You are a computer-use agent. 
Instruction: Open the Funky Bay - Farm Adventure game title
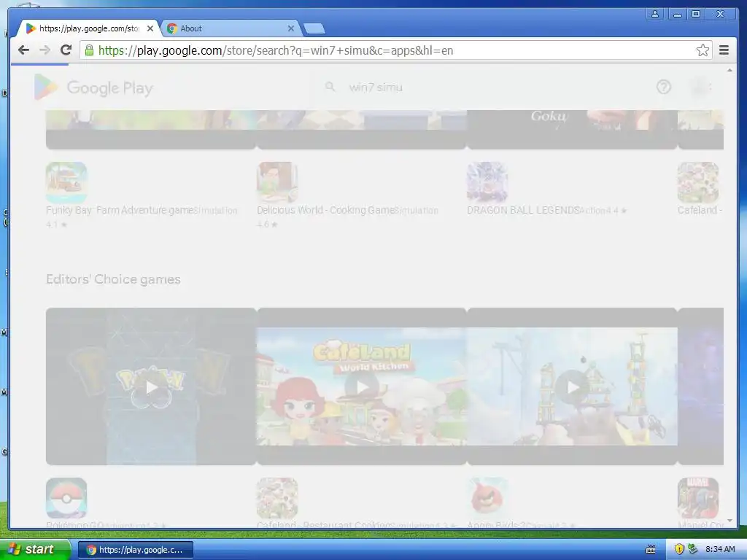[x=120, y=210]
